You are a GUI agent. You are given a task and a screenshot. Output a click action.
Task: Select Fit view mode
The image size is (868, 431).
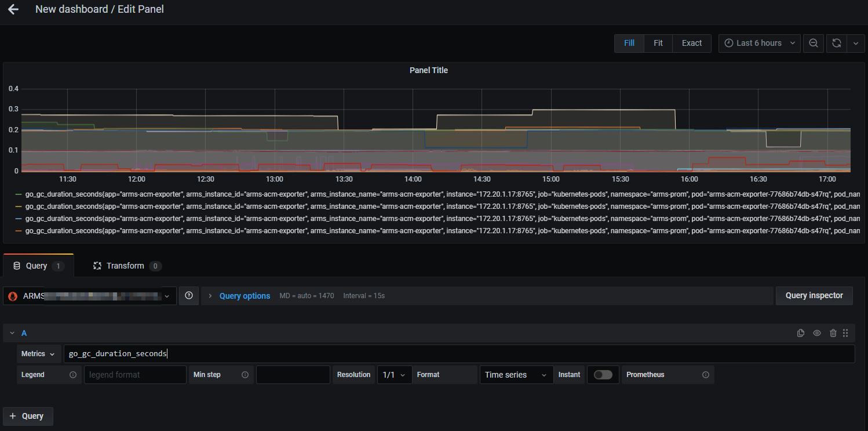[x=658, y=43]
